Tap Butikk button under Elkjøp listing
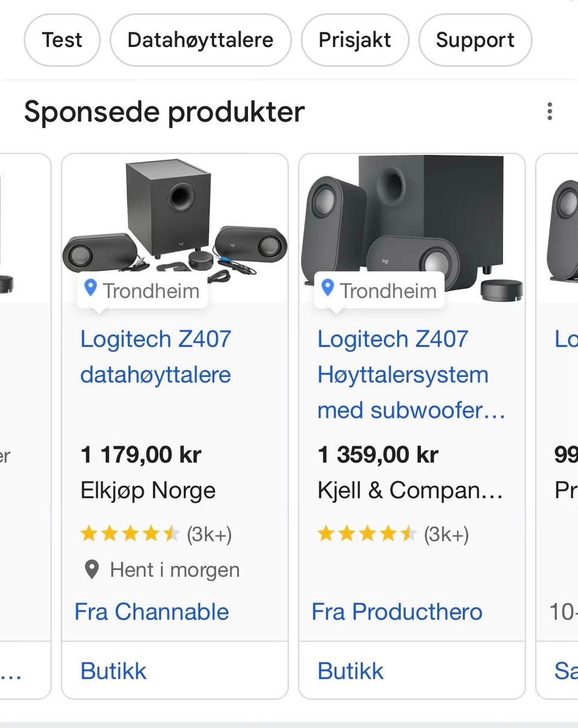Image resolution: width=578 pixels, height=728 pixels. pyautogui.click(x=114, y=671)
